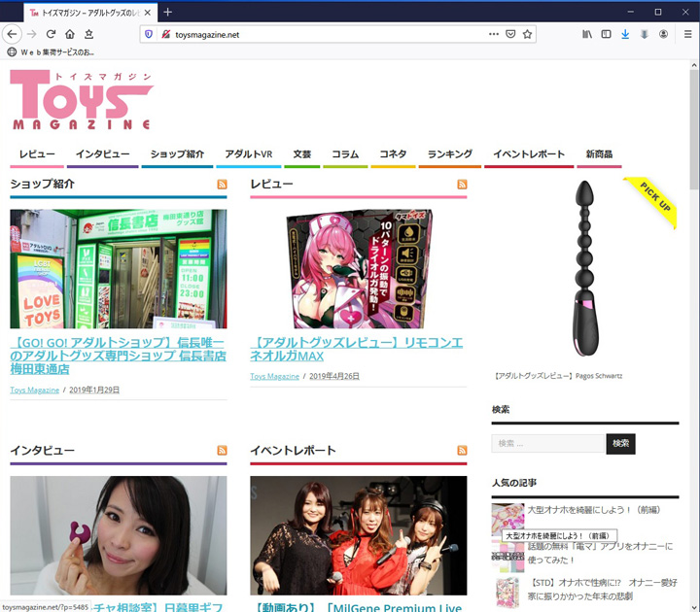Click the forward navigation arrow

click(32, 34)
